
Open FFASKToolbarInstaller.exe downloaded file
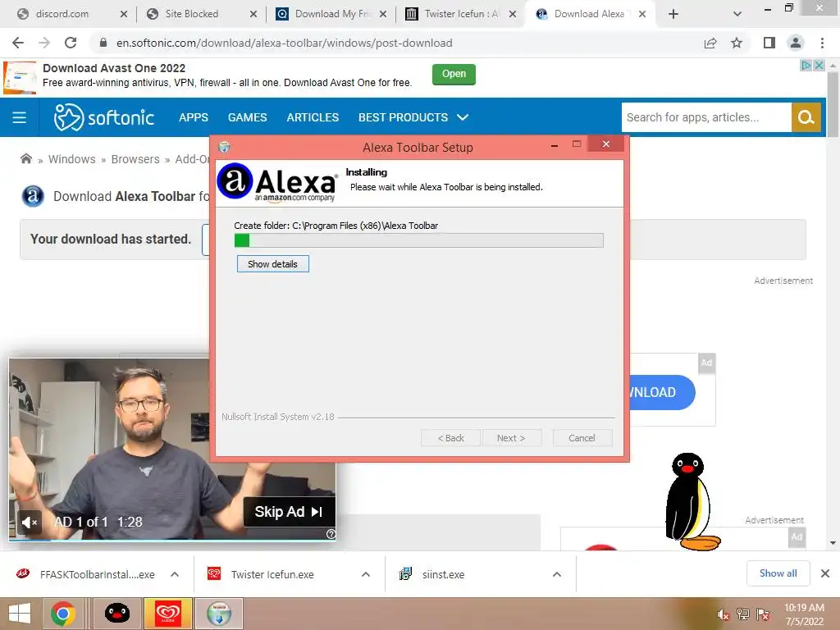97,574
